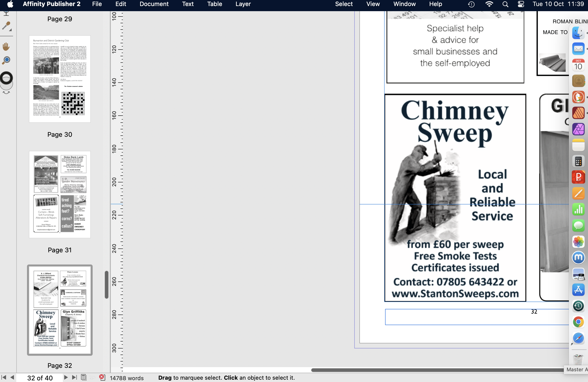Click the page number 32 footer text
This screenshot has width=588, height=382.
click(x=534, y=312)
